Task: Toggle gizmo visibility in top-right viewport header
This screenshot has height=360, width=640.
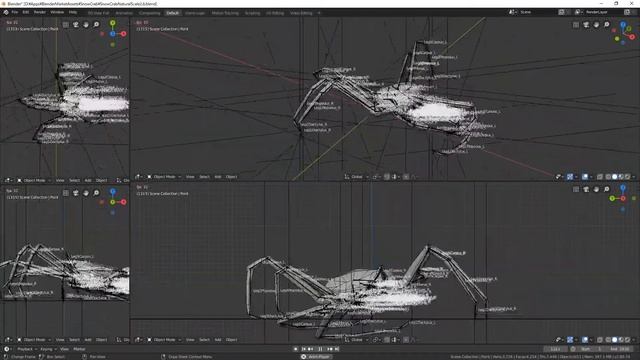Action: [570, 177]
